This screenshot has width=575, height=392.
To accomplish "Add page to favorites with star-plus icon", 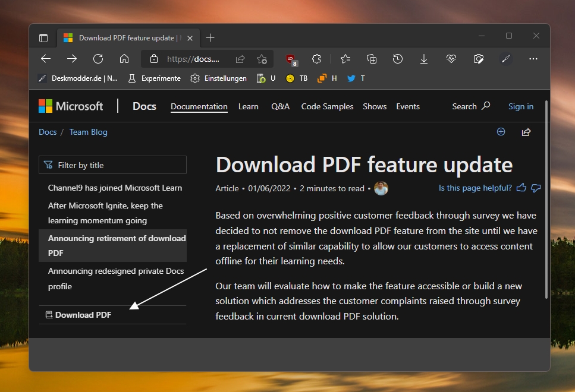I will [x=262, y=59].
